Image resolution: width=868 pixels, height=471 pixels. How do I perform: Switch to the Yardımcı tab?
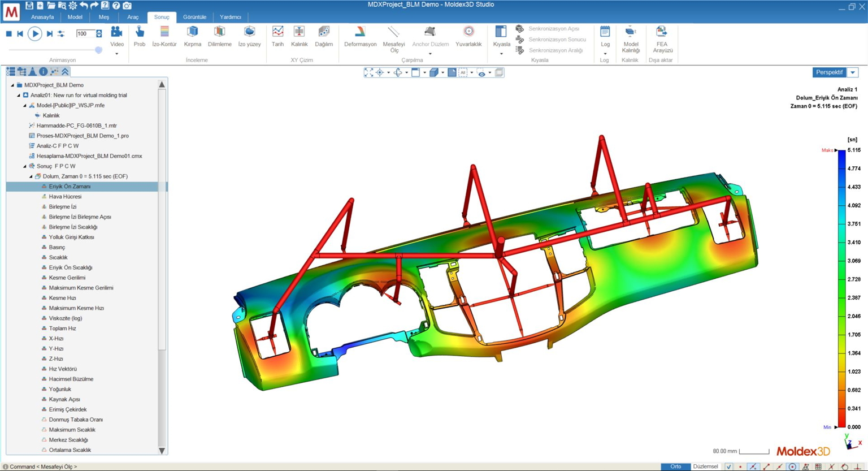pos(231,17)
